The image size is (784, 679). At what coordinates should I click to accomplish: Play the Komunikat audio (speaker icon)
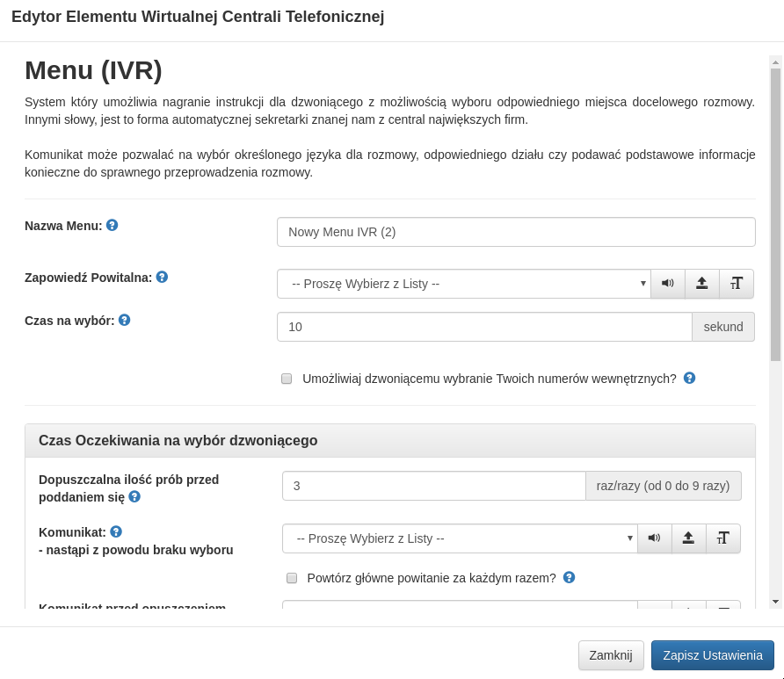coord(654,538)
